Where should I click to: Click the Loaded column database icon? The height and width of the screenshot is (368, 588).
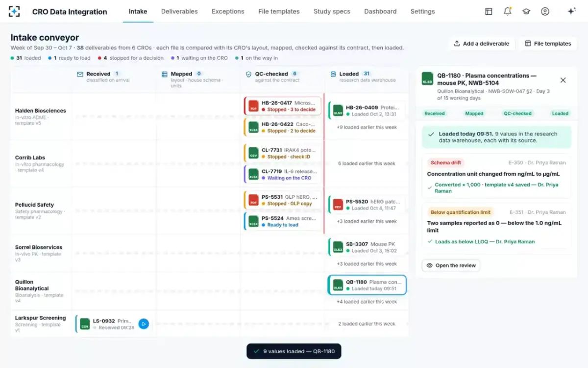coord(334,74)
